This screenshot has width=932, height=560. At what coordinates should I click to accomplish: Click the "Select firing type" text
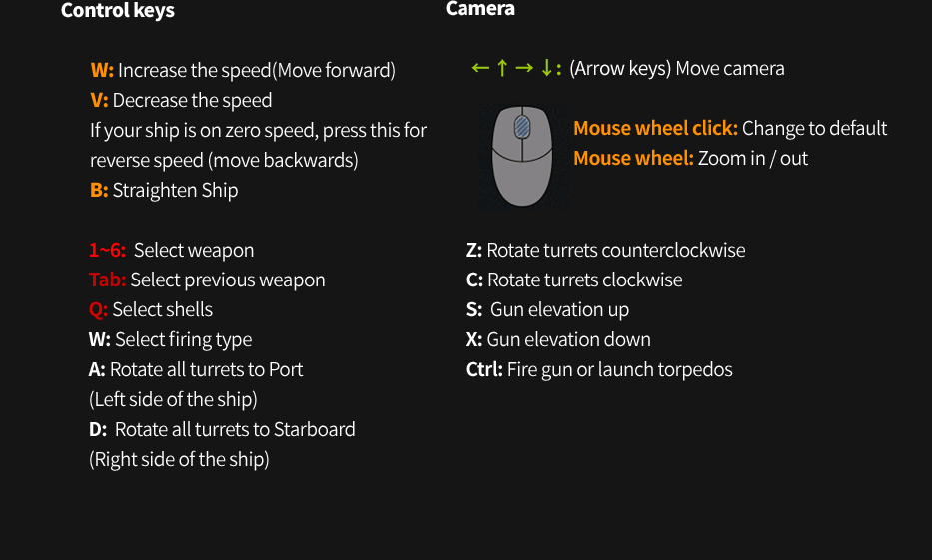point(183,340)
